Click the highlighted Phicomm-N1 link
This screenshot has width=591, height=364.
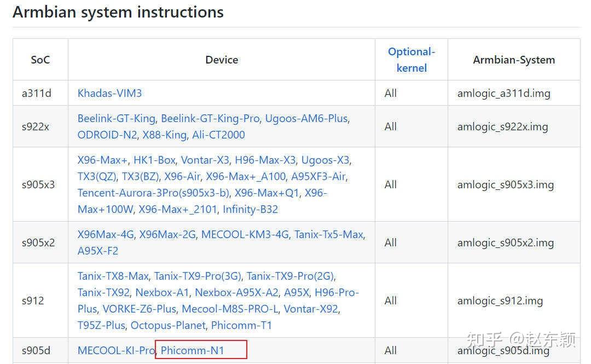click(x=193, y=350)
